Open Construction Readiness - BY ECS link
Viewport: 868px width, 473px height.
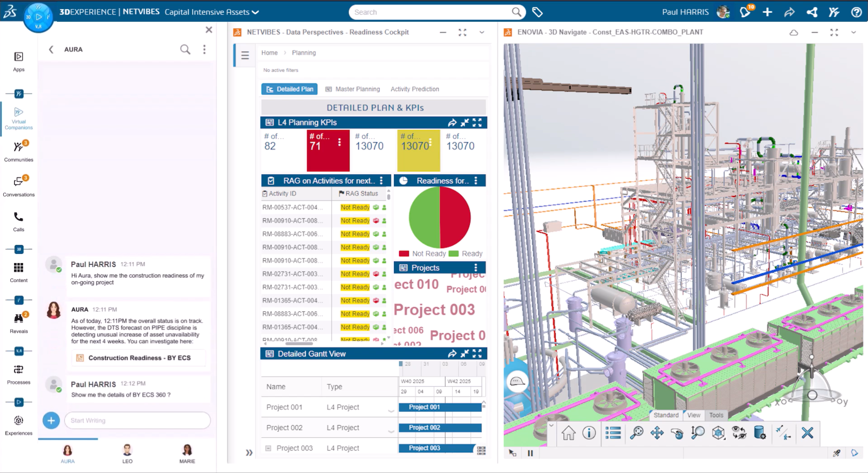pos(139,358)
